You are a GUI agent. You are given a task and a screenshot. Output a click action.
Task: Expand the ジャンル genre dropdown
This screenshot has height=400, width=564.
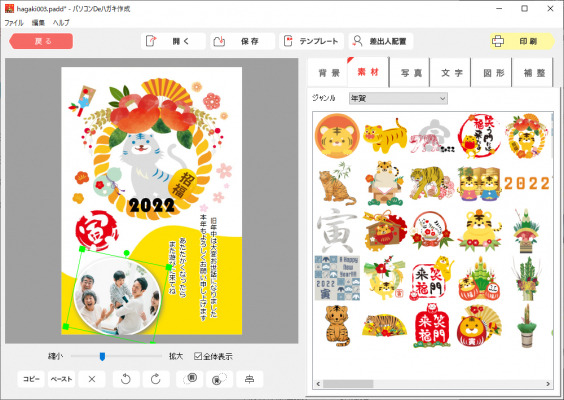[x=398, y=98]
